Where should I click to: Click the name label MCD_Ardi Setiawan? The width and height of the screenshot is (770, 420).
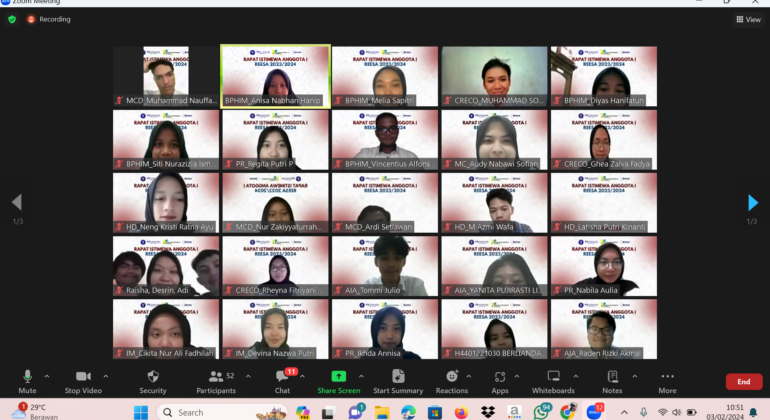(x=378, y=227)
